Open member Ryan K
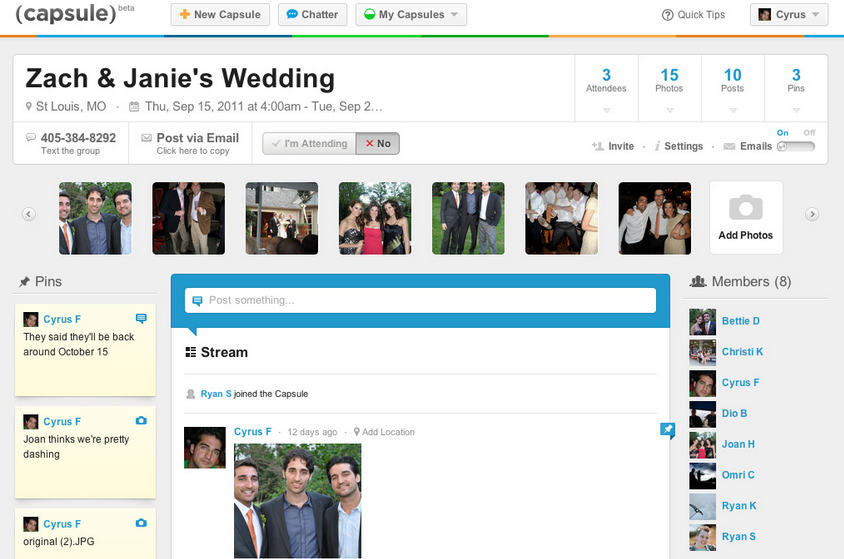This screenshot has height=559, width=844. tap(739, 506)
